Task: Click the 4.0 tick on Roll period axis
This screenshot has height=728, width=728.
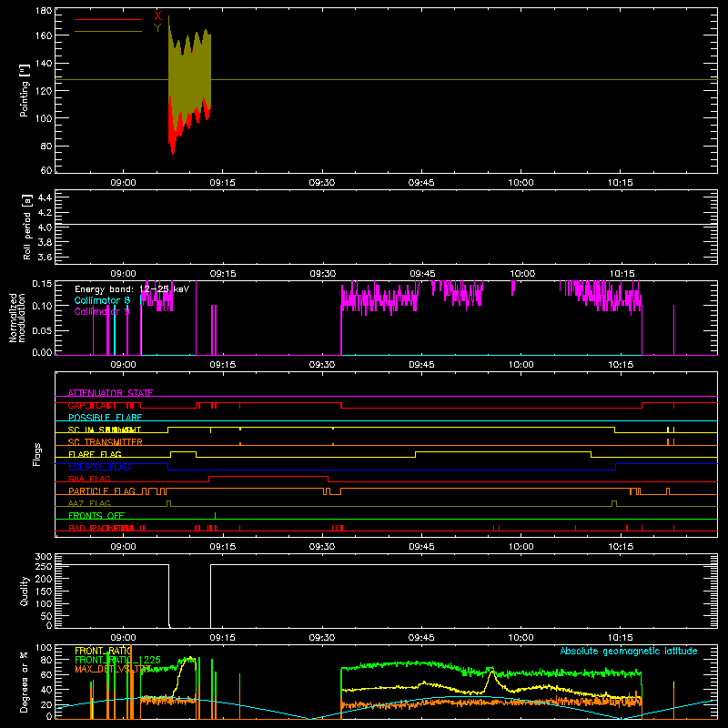Action: pyautogui.click(x=45, y=227)
